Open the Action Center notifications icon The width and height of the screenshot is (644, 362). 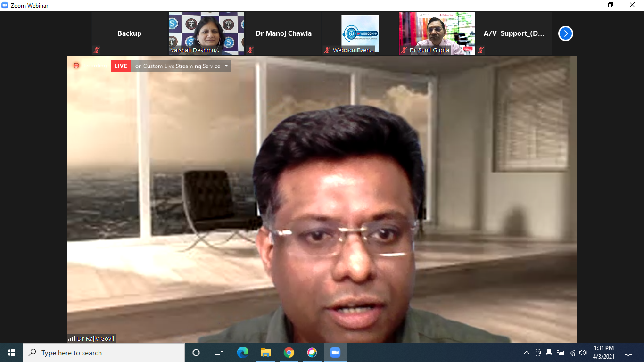628,353
